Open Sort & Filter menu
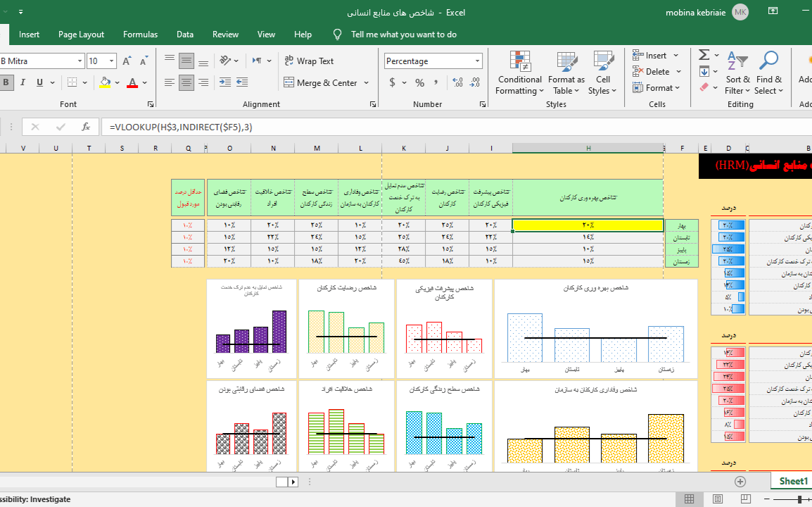The width and height of the screenshot is (812, 507). coord(737,73)
